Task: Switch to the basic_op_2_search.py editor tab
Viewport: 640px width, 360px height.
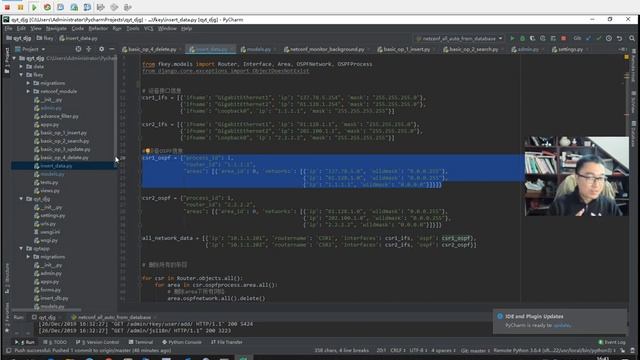Action: [473, 49]
